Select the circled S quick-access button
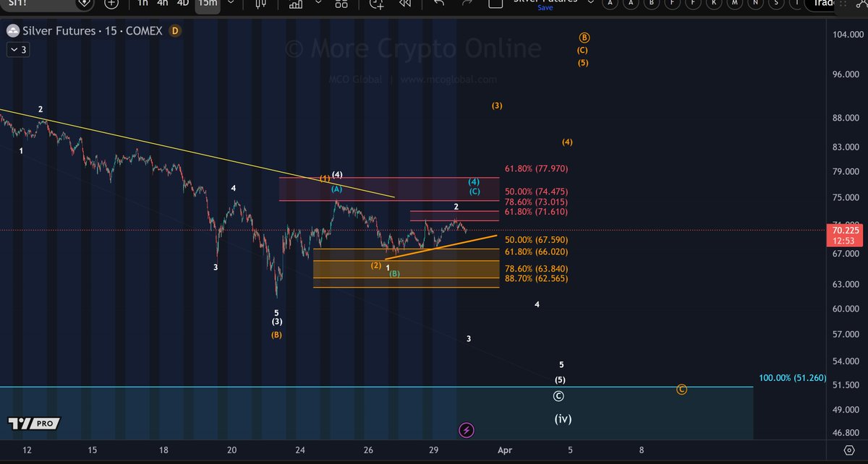 click(x=778, y=3)
